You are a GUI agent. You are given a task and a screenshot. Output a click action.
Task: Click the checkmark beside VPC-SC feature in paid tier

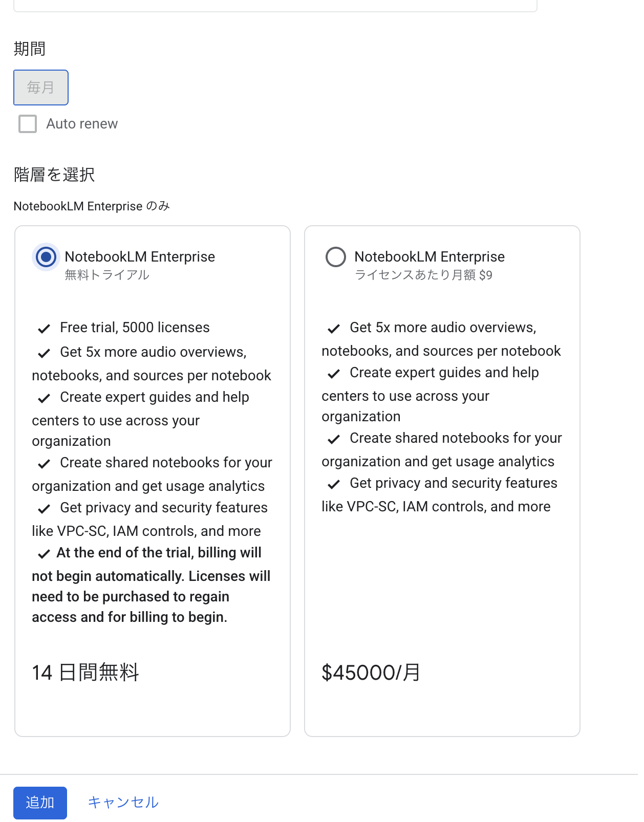click(x=335, y=484)
